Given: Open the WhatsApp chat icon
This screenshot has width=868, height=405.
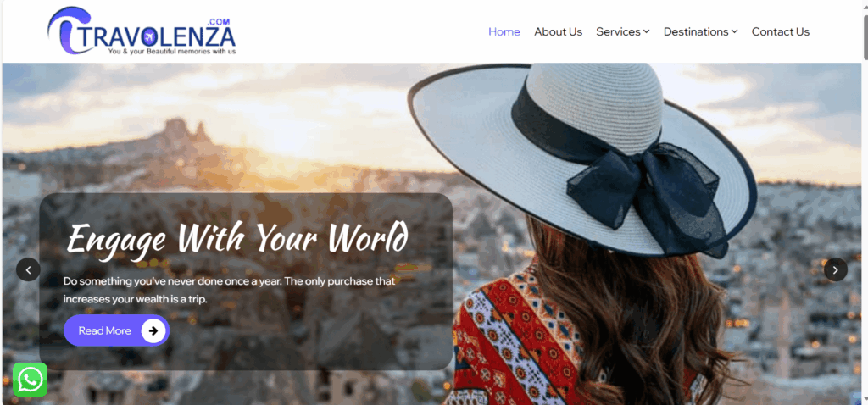Looking at the screenshot, I should (30, 380).
